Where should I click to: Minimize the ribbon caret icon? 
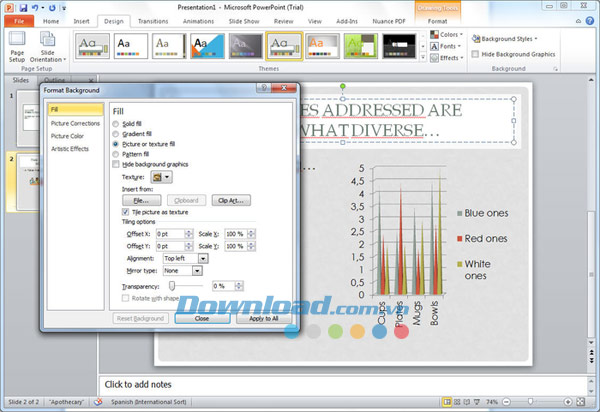click(579, 21)
